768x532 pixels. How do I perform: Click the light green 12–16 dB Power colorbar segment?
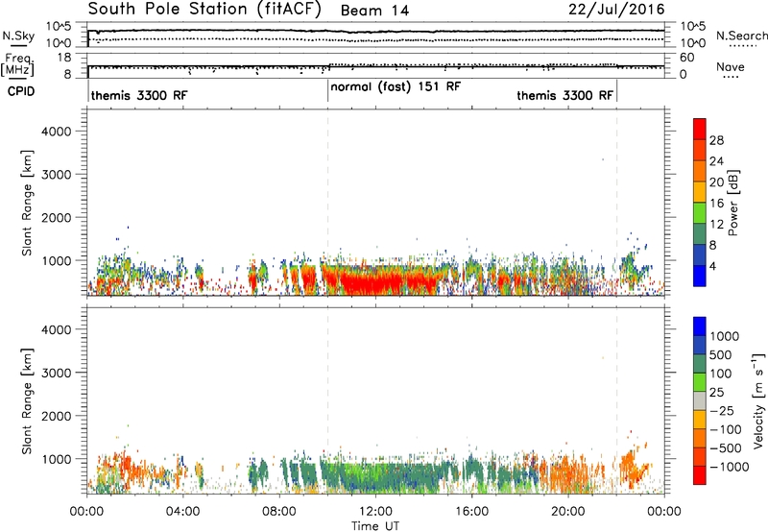700,213
